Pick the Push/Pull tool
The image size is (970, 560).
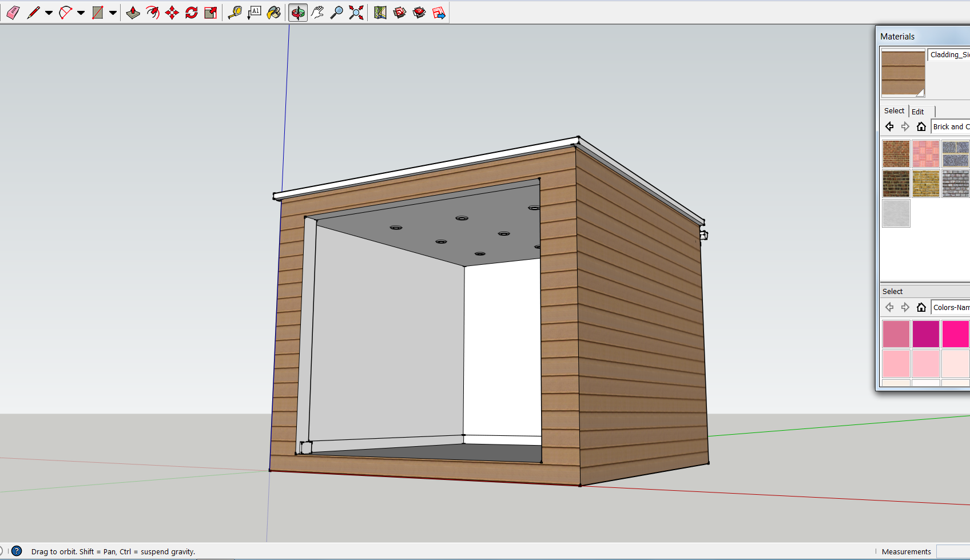[133, 13]
